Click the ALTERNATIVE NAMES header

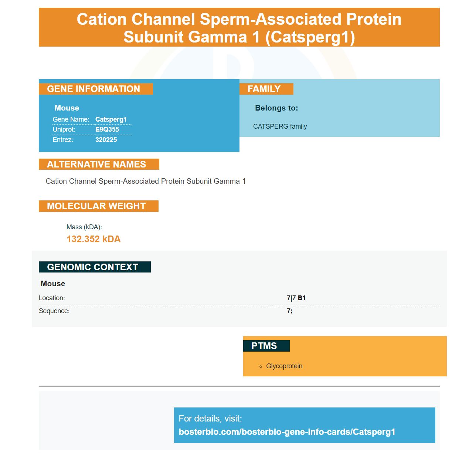coord(99,165)
